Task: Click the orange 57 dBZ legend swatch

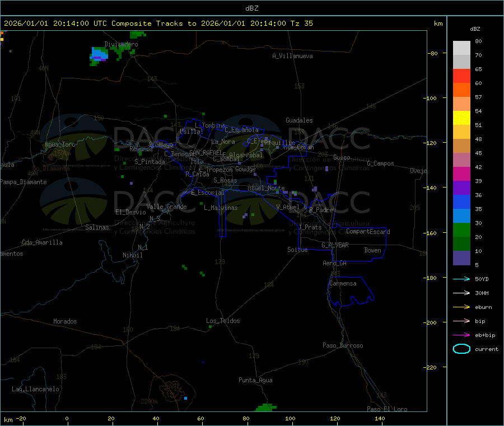Action: (x=461, y=90)
